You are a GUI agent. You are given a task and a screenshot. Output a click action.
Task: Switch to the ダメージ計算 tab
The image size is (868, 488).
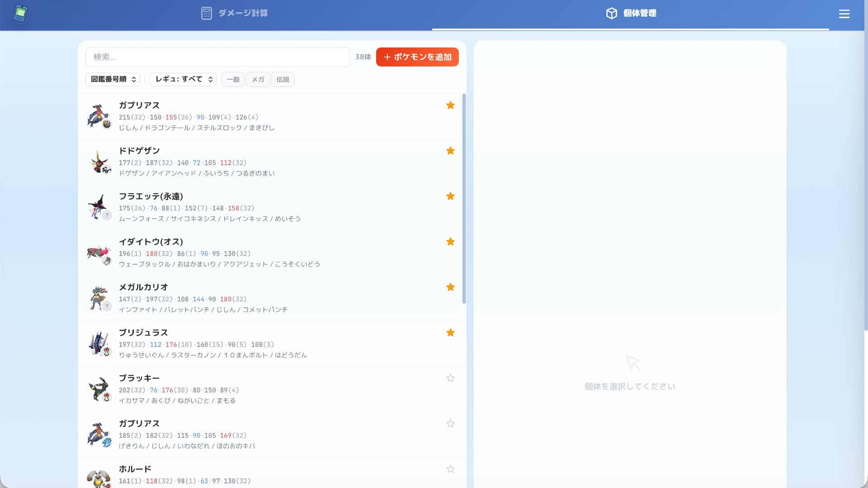[x=234, y=13]
